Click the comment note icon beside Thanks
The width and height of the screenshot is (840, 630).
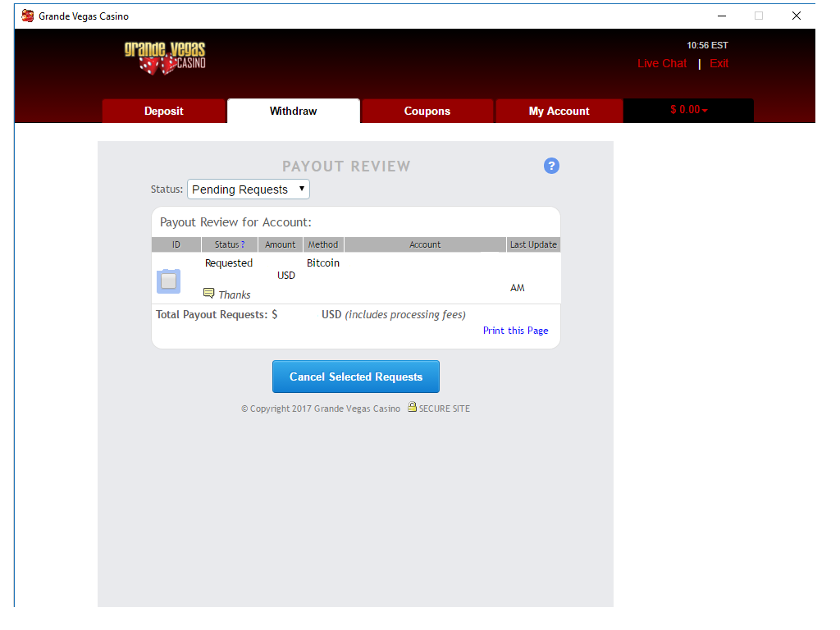point(209,293)
